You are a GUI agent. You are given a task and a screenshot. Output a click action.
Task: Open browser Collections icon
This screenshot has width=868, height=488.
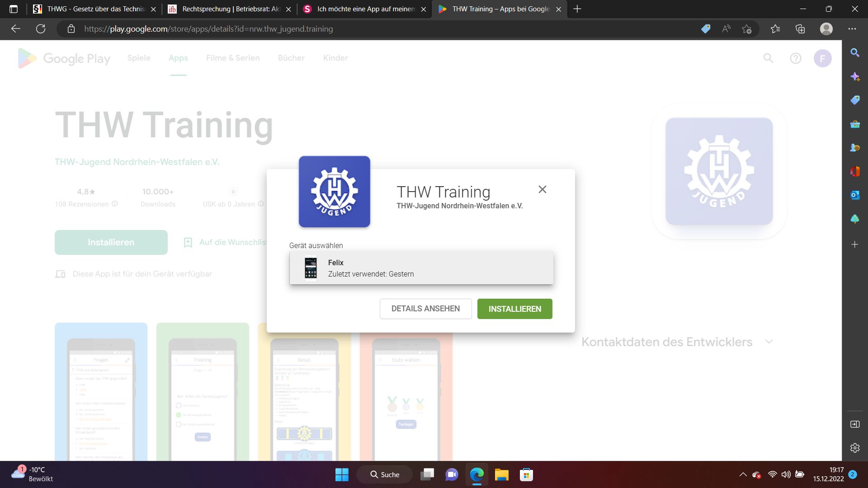pyautogui.click(x=800, y=29)
